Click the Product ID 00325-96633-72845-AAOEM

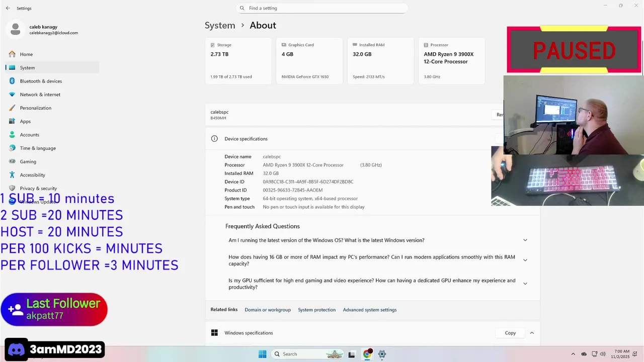pyautogui.click(x=293, y=190)
